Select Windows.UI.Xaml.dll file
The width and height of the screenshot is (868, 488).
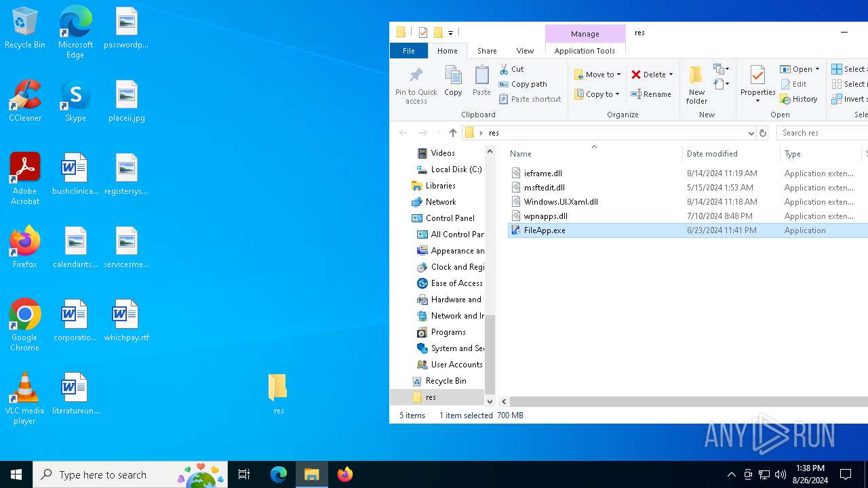pyautogui.click(x=561, y=202)
